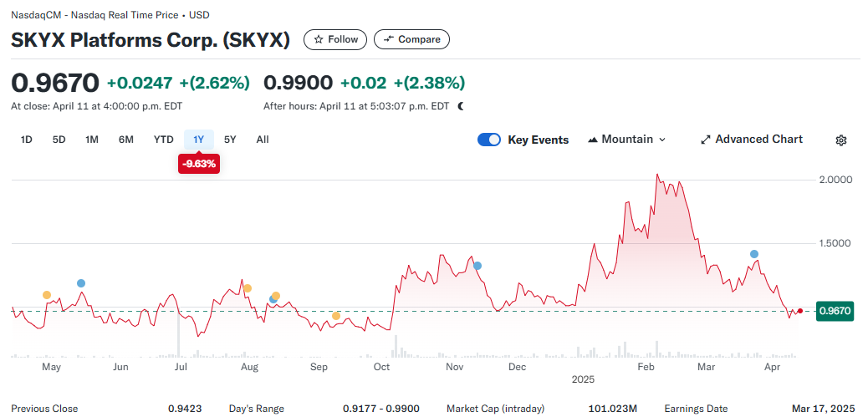Expand the Mountain chart type dropdown
Image resolution: width=868 pixels, height=417 pixels.
(662, 140)
